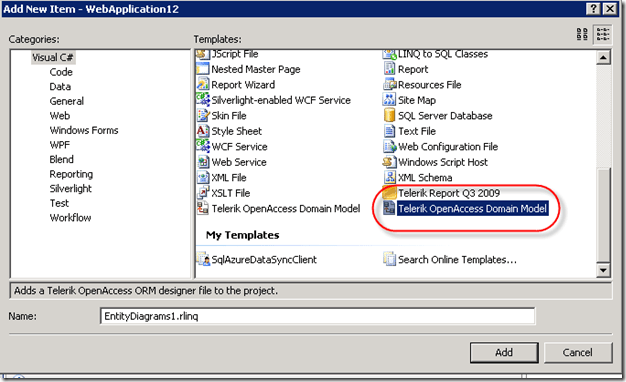
Task: Select the JScript File template icon
Action: click(x=203, y=55)
